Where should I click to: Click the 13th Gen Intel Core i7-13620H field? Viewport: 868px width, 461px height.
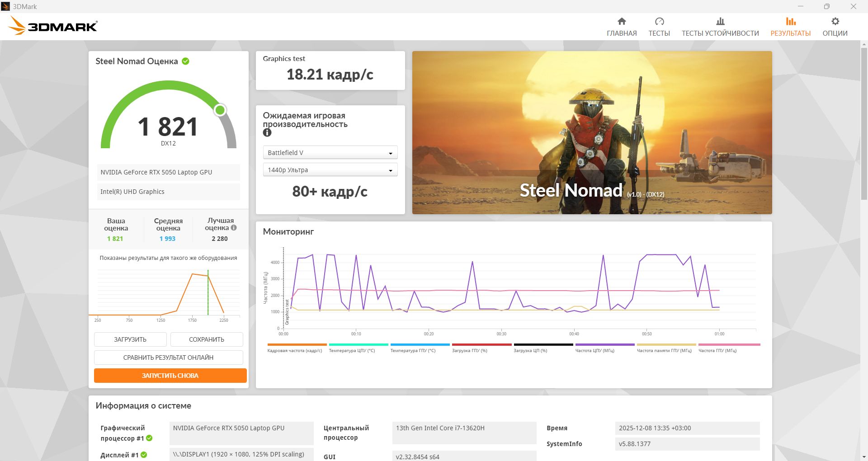[464, 433]
